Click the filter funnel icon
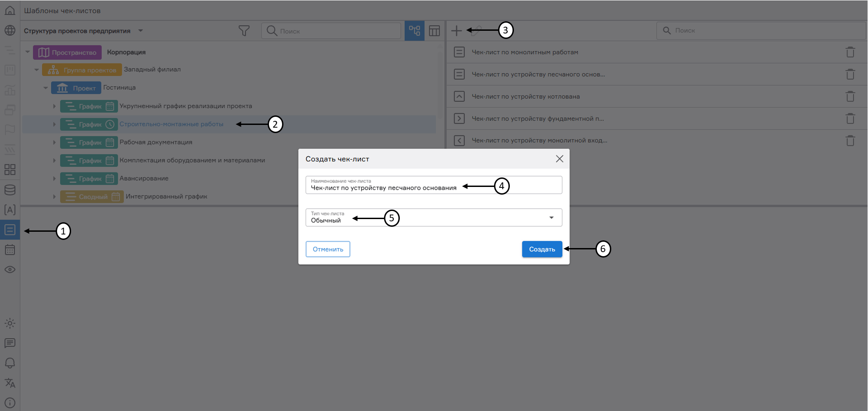Viewport: 868px width, 411px height. [244, 31]
